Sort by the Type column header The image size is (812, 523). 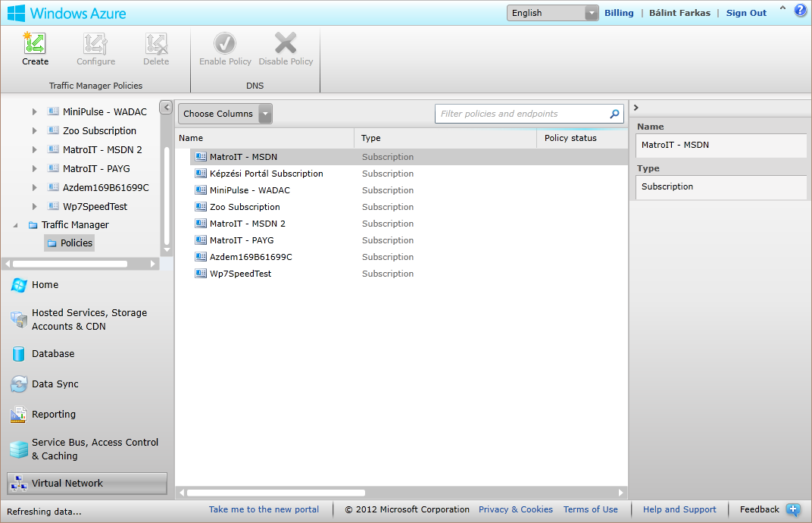445,138
